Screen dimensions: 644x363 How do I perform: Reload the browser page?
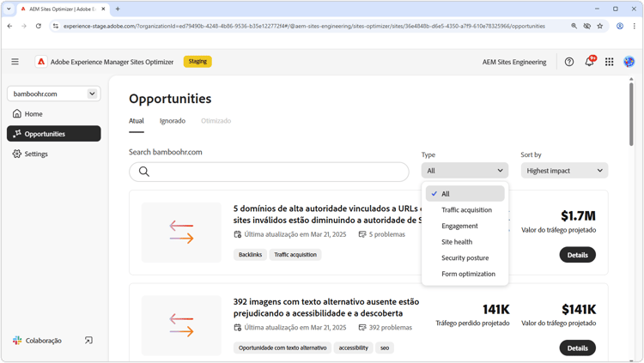point(38,26)
